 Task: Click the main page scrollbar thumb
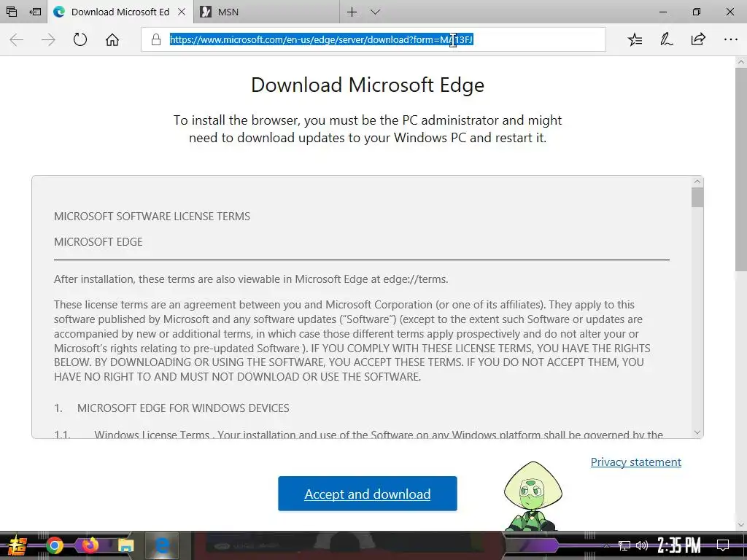741,169
